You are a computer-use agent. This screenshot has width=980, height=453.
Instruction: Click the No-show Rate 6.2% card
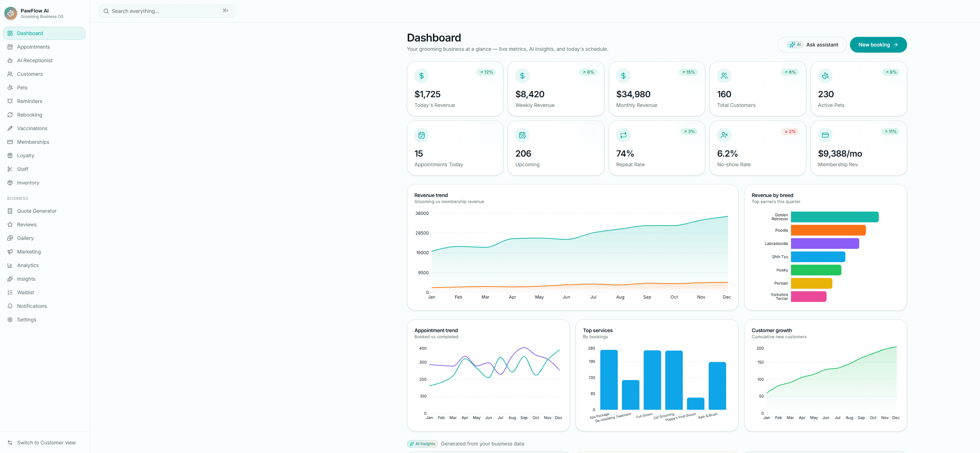tap(757, 148)
